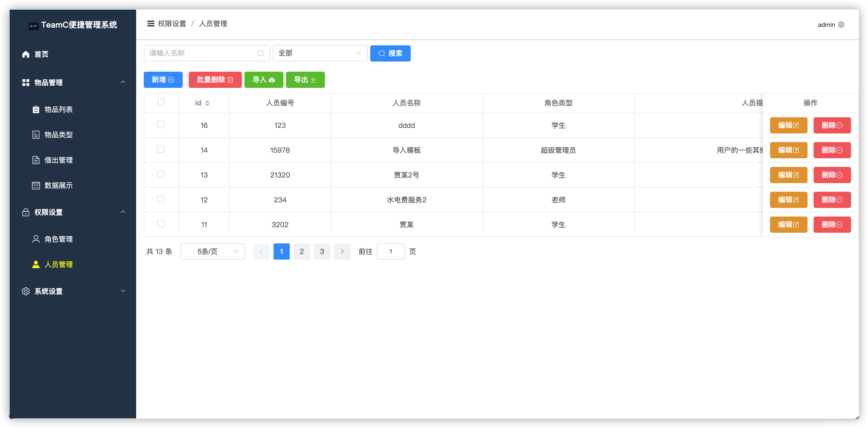The height and width of the screenshot is (428, 868).
Task: Edit the 导入模板 row
Action: [x=789, y=150]
